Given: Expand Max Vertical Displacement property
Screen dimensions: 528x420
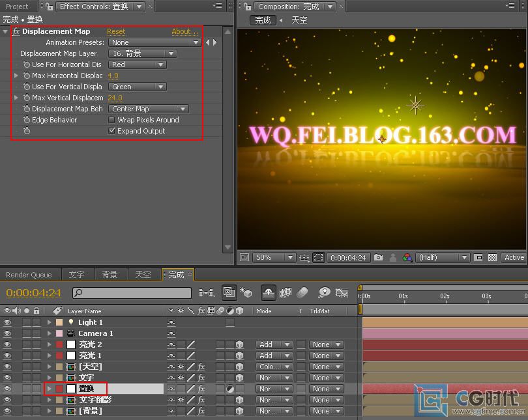Looking at the screenshot, I should 16,98.
